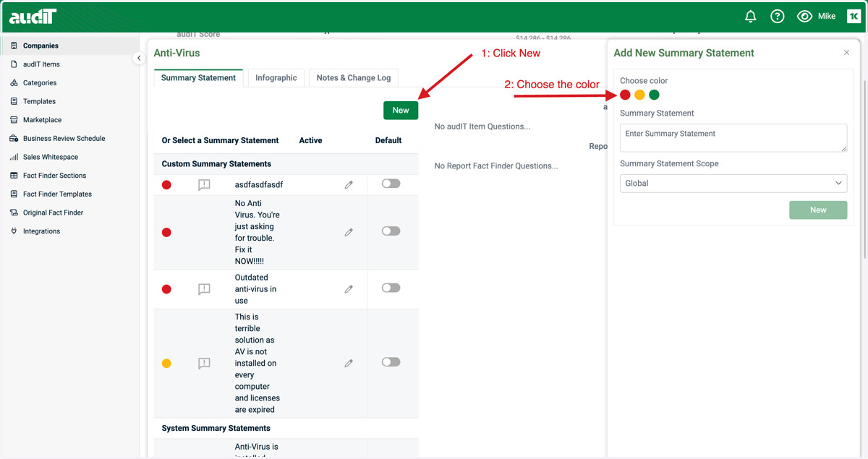Select red dot of Outdated anti-virus row

pyautogui.click(x=166, y=289)
